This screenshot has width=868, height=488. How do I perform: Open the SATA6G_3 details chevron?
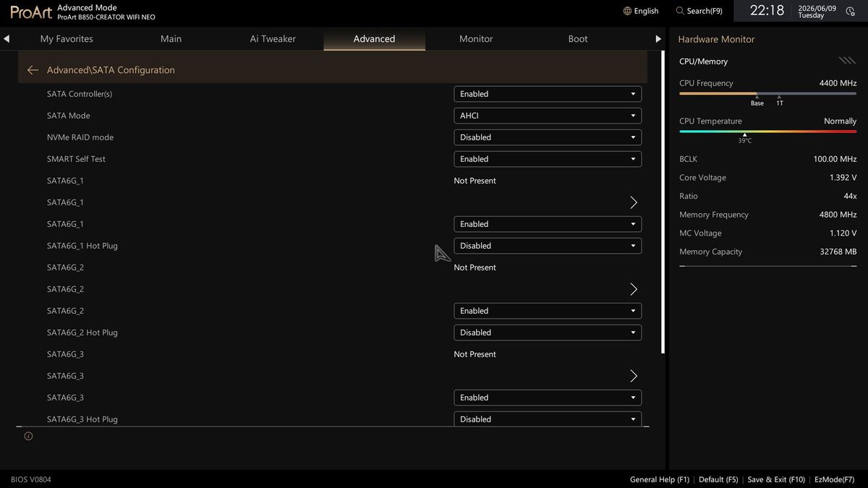click(634, 376)
